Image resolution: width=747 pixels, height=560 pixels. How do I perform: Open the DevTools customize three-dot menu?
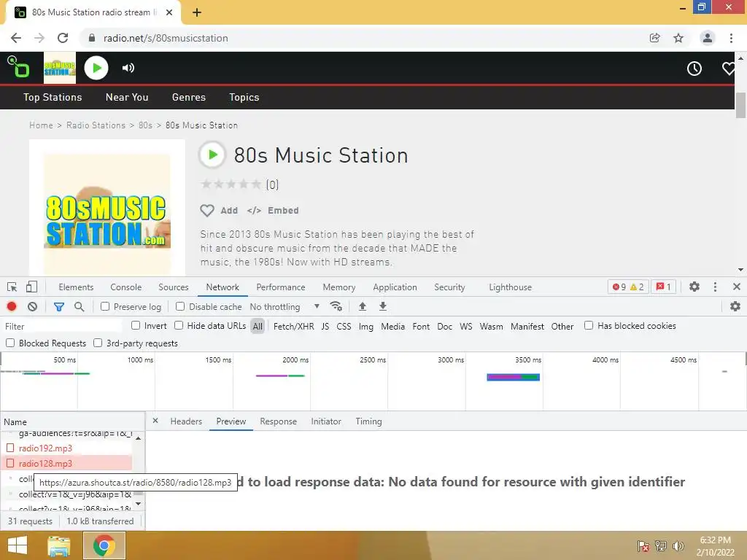715,287
